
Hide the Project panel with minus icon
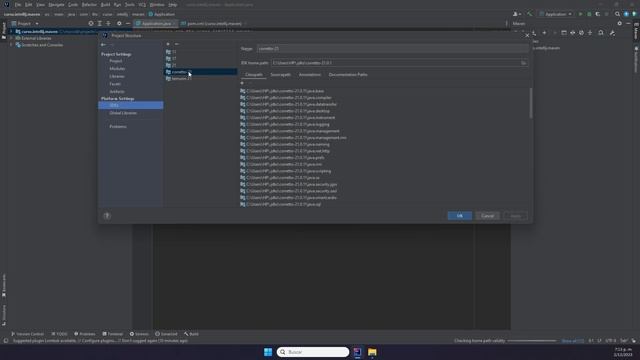(128, 24)
